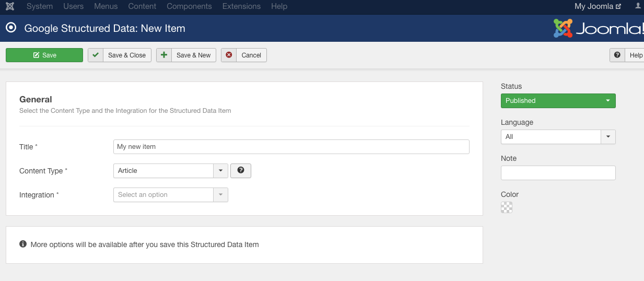Click the user profile icon at top right
The width and height of the screenshot is (644, 281).
(x=638, y=6)
